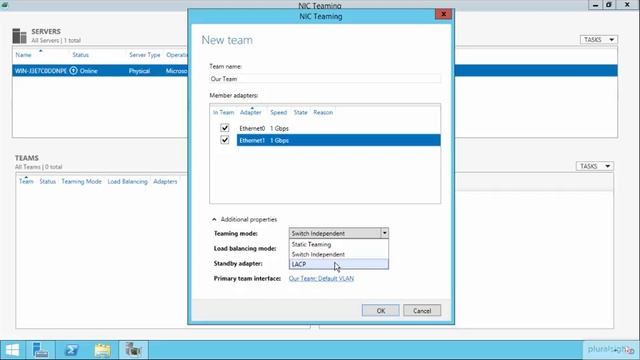
Task: Check the Ethernet0 adapter checkbox
Action: coord(224,128)
